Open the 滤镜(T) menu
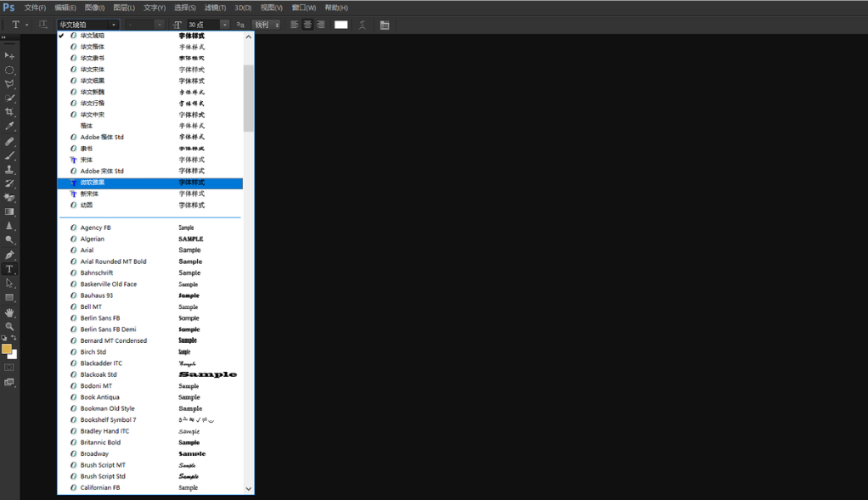 click(x=216, y=8)
